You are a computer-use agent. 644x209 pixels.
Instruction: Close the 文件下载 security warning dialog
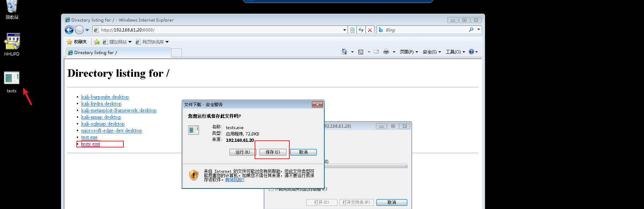[317, 104]
